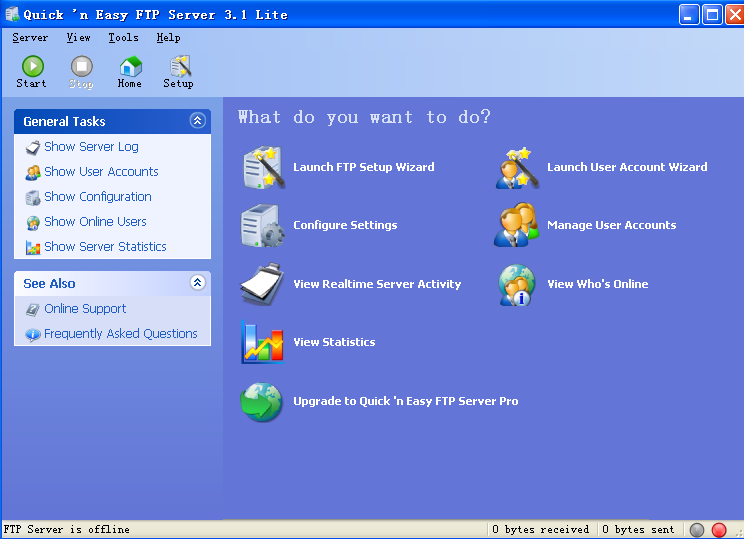
Task: Click the Launch User Account Wizard icon
Action: pyautogui.click(x=517, y=168)
